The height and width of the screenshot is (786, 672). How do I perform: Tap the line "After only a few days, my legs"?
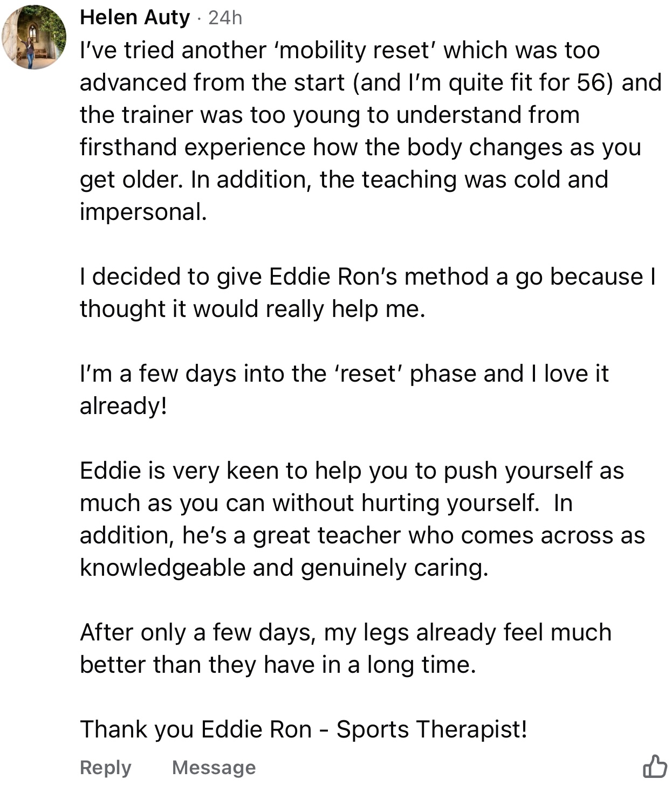[346, 632]
